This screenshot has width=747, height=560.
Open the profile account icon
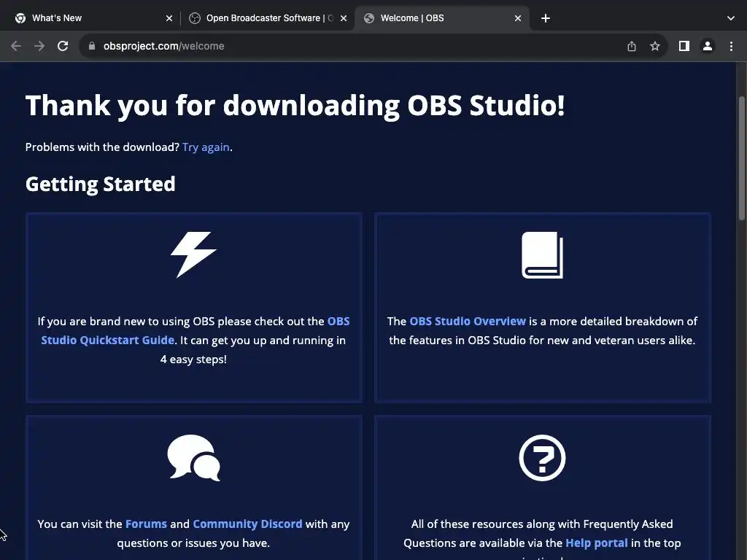[708, 46]
